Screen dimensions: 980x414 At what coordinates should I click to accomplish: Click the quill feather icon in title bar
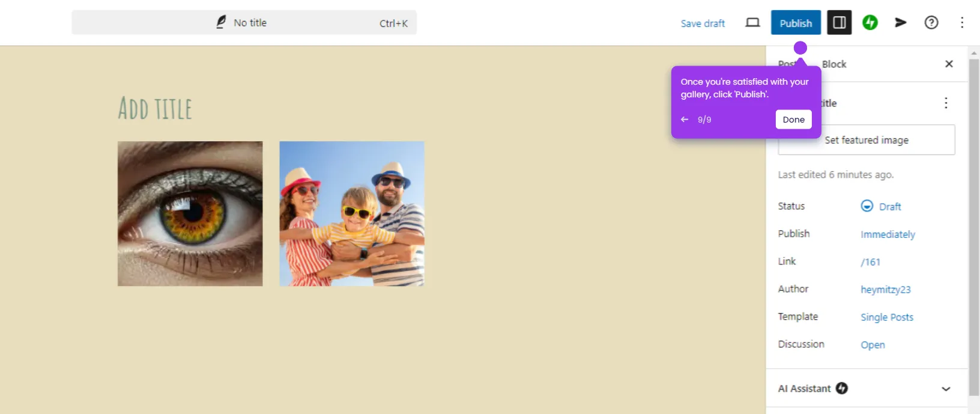point(221,22)
